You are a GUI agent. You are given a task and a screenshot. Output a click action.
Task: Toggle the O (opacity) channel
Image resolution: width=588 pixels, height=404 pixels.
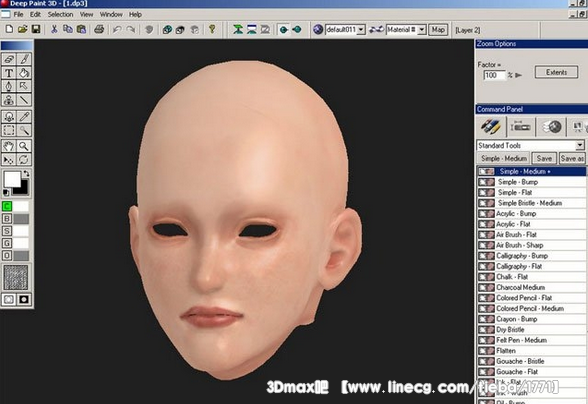(x=7, y=255)
